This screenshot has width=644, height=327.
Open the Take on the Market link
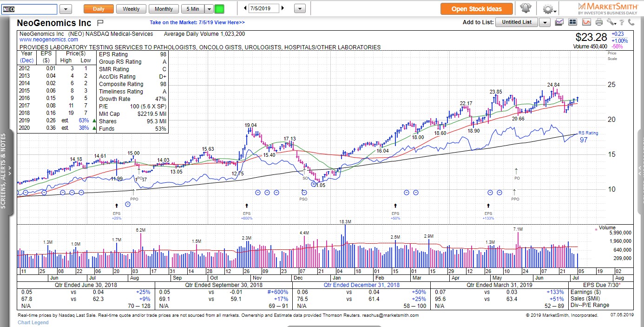pyautogui.click(x=197, y=22)
